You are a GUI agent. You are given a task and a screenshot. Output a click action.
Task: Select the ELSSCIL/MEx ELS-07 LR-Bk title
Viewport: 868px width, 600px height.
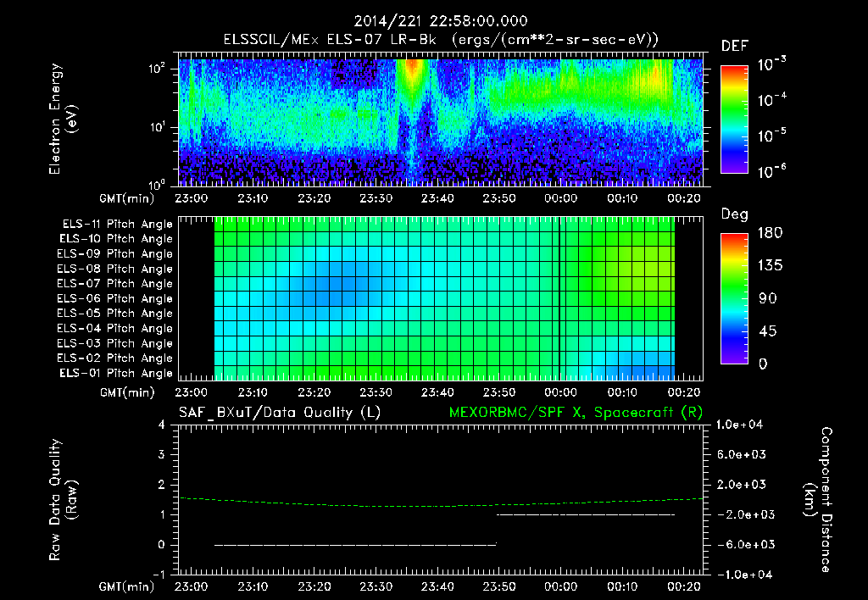[x=330, y=40]
